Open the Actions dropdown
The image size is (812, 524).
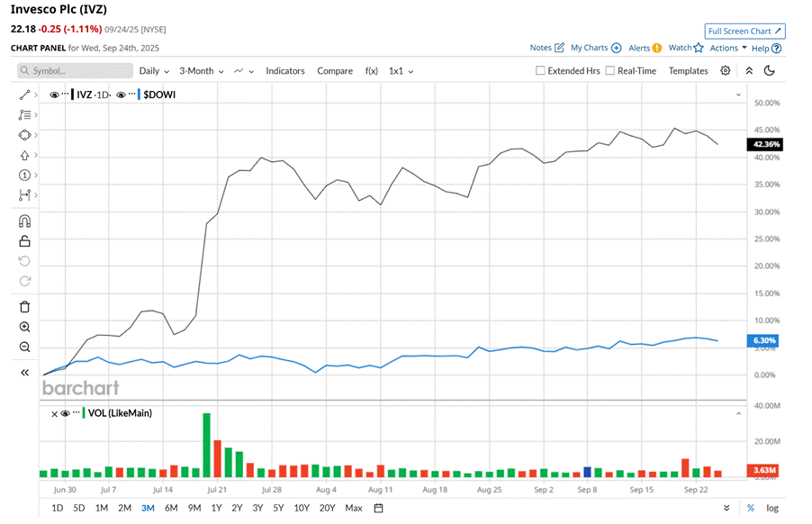tap(728, 48)
